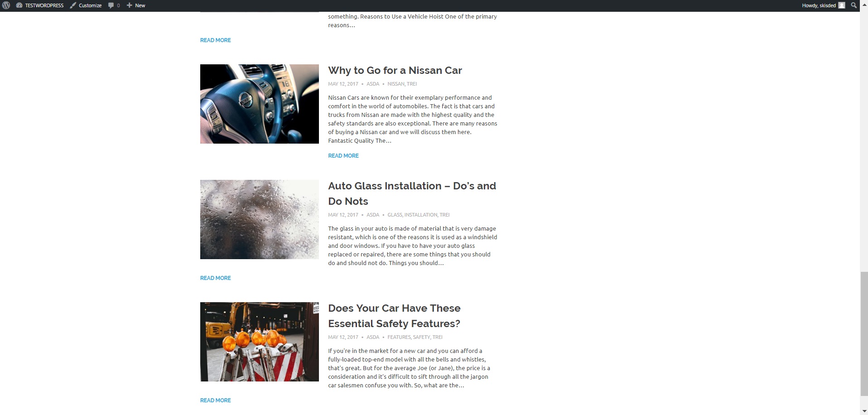Open the Howdy, skisded account menu
This screenshot has width=868, height=415.
823,5
